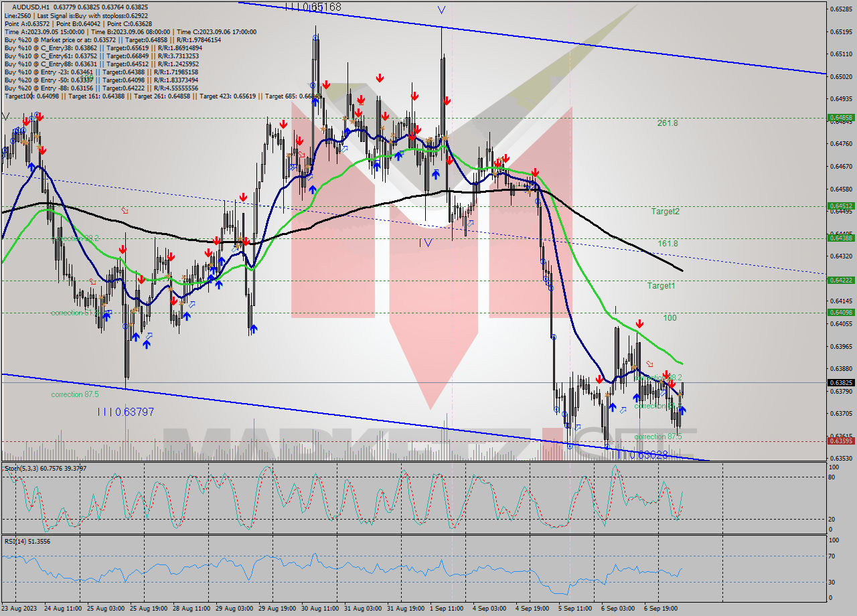
Task: Click the red arrow above the 4 Sep candles
Action: (535, 173)
